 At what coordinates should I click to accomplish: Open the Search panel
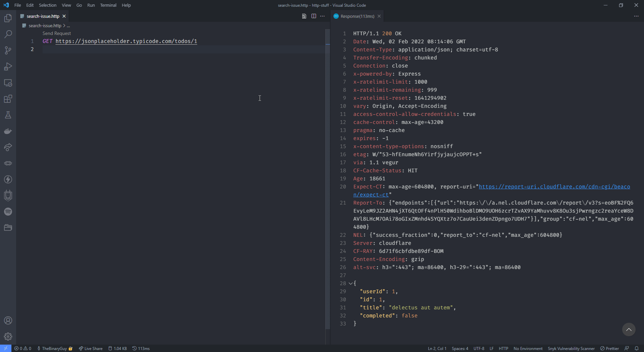(8, 34)
